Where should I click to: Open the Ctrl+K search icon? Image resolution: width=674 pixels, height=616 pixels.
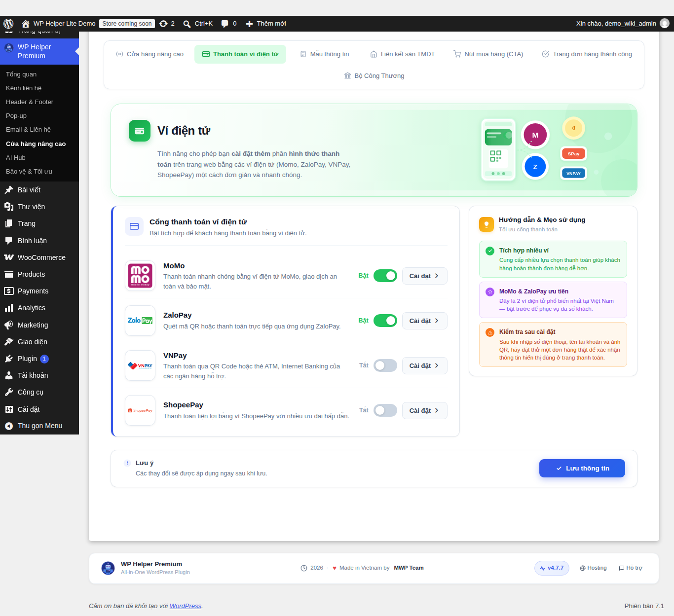[x=187, y=24]
